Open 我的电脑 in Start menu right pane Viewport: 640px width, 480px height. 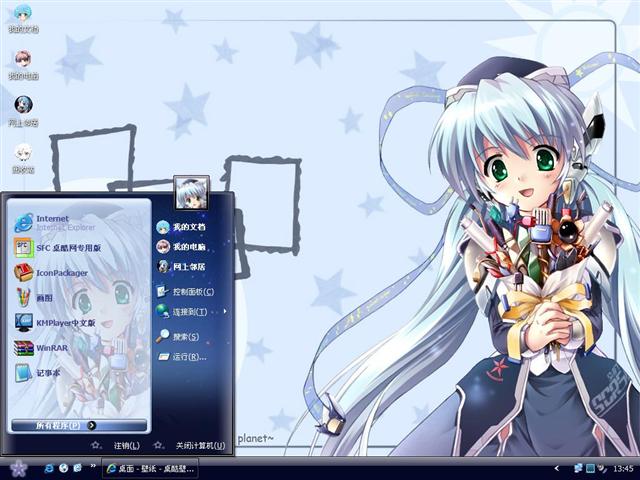tap(180, 247)
